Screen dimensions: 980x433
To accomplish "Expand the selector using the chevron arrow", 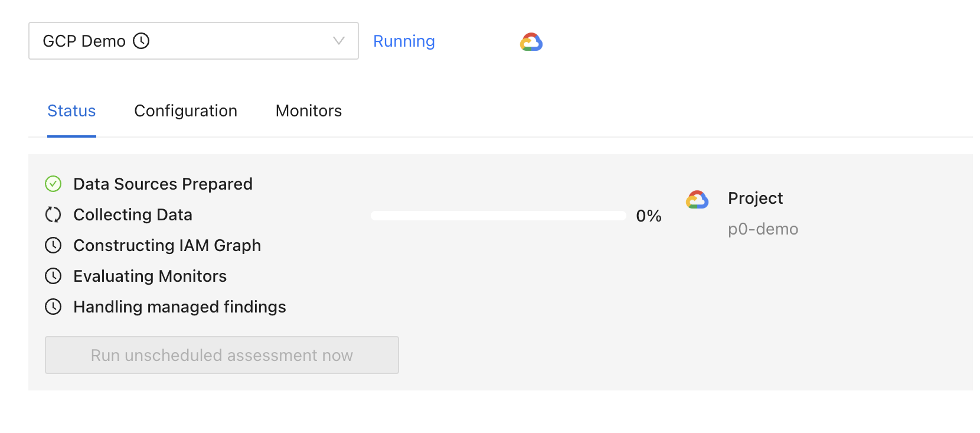I will pos(338,41).
